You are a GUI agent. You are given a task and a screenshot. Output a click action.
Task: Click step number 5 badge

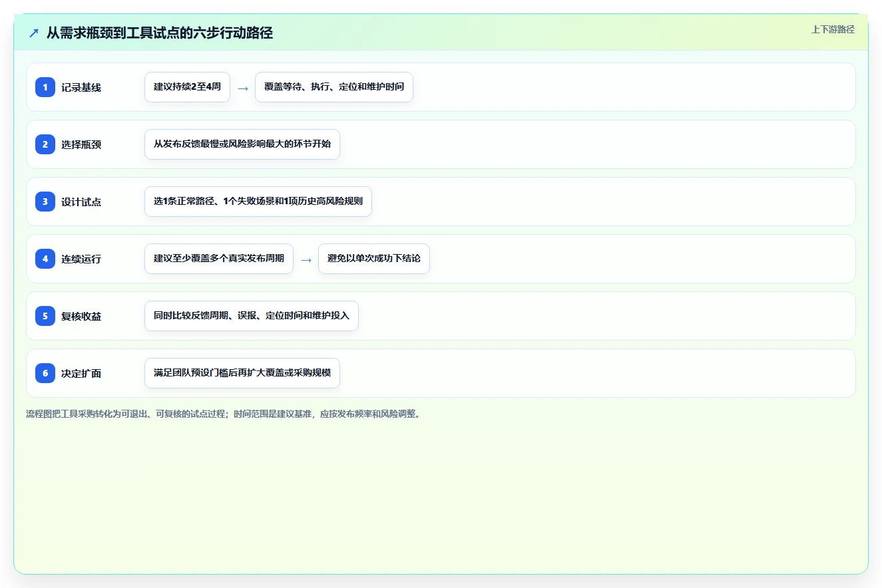pos(45,316)
